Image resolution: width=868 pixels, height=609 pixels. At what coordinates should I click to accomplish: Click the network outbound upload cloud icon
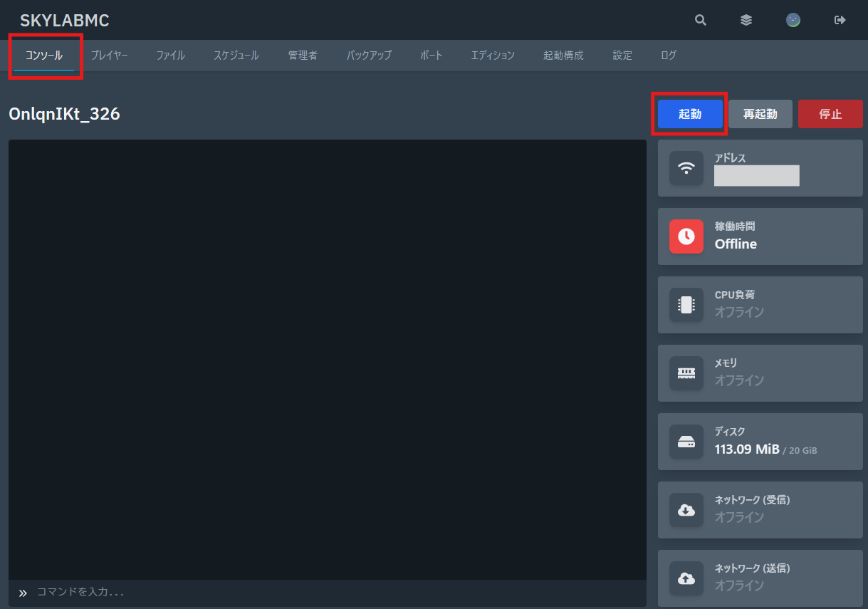click(686, 578)
